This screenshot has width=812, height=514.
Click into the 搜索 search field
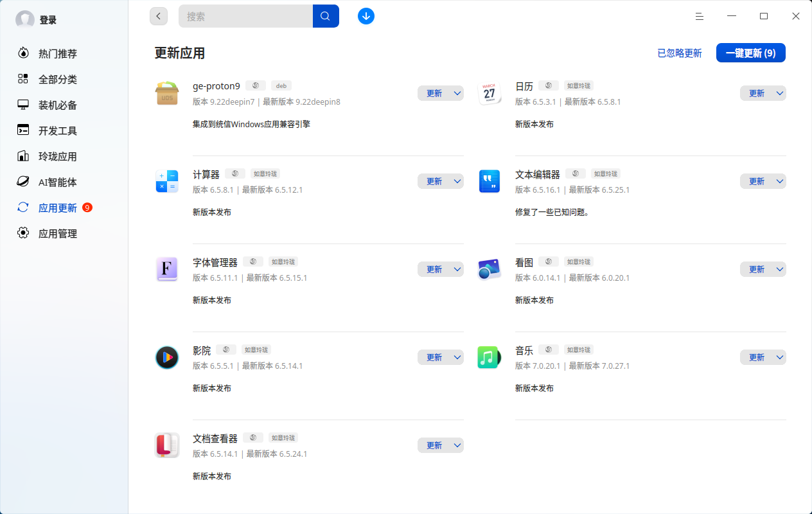pos(245,16)
